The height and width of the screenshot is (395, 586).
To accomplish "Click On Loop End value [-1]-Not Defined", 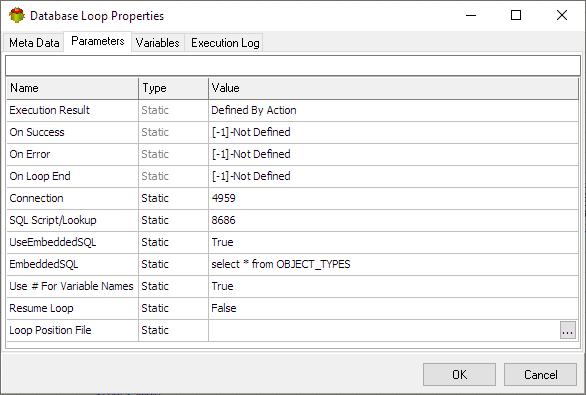I will [x=251, y=176].
